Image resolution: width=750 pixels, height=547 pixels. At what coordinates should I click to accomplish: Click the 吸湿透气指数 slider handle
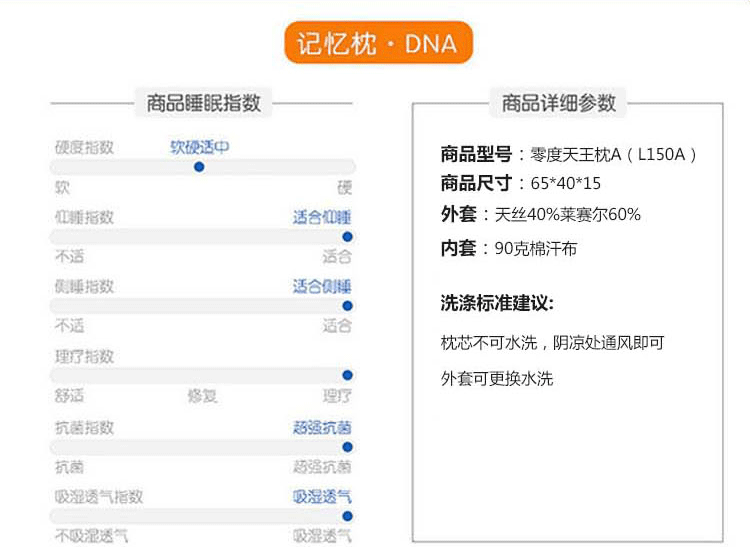(x=347, y=516)
